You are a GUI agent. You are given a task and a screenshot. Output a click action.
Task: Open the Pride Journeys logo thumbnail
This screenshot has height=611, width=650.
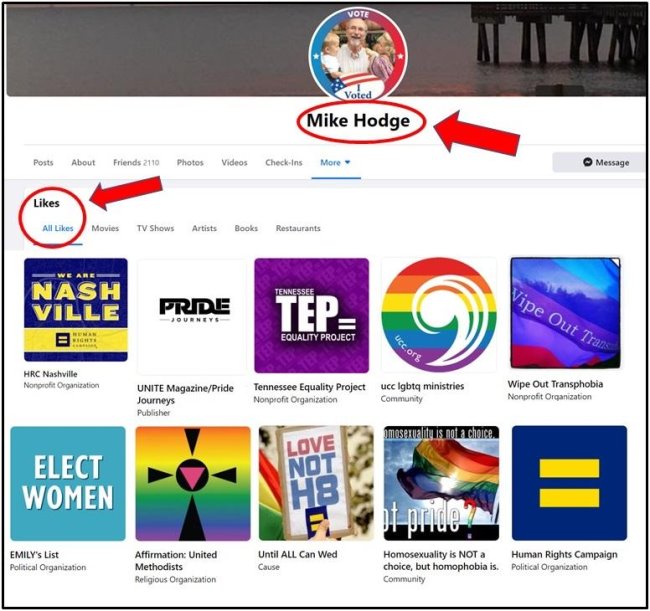pos(192,316)
